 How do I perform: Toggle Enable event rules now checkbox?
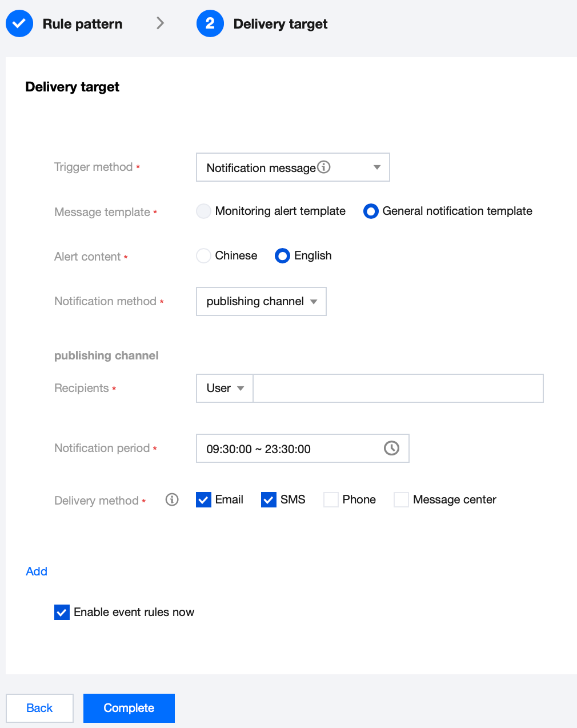point(62,613)
